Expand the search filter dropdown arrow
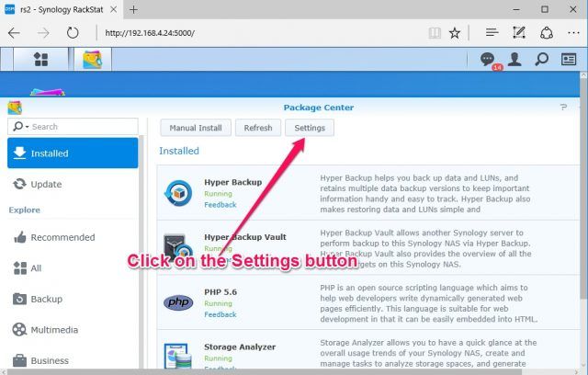The image size is (588, 375). (x=27, y=127)
